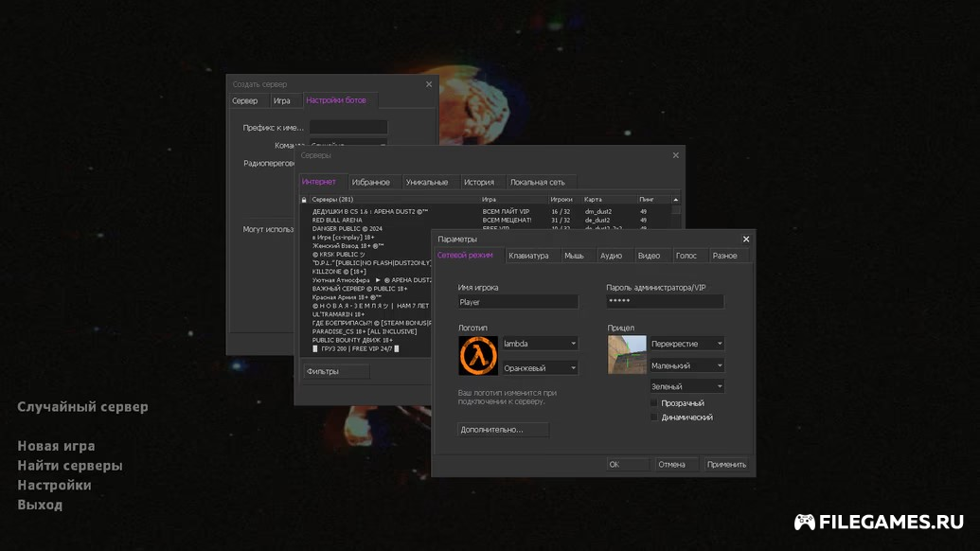Enable the Динамический crosshair checkbox
The height and width of the screenshot is (551, 980).
[654, 418]
